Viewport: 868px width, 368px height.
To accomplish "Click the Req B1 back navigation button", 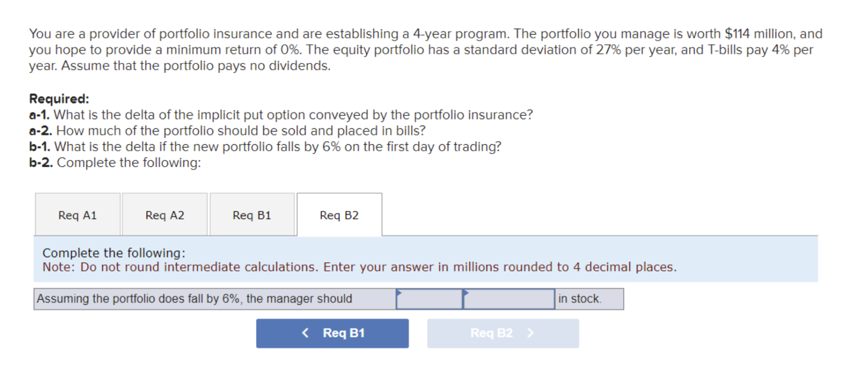I will click(332, 333).
